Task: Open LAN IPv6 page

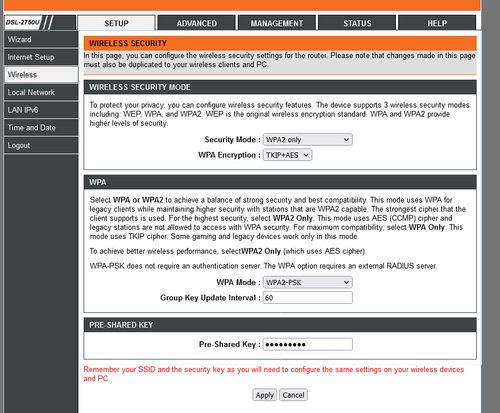Action: (41, 110)
